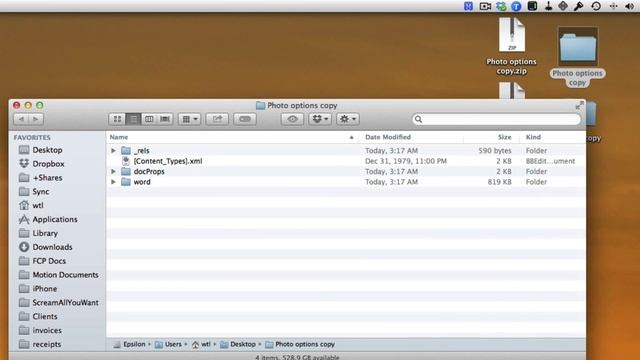640x360 pixels.
Task: Enter full screen with the window's arrows icon
Action: pos(579,106)
